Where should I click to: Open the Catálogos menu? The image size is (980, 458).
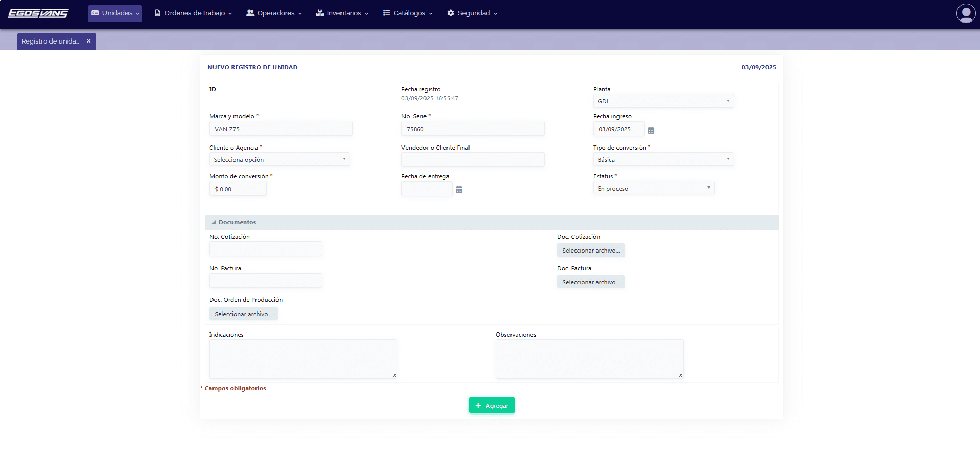tap(408, 13)
